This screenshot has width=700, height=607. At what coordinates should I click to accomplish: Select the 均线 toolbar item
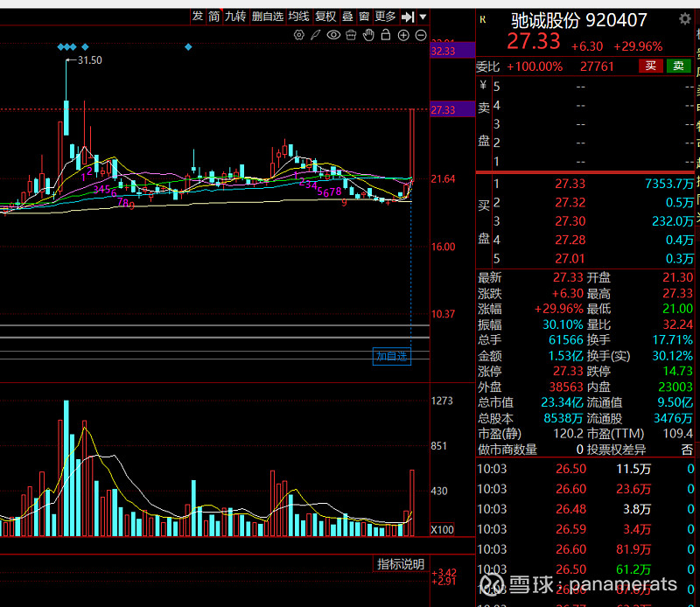coord(298,16)
